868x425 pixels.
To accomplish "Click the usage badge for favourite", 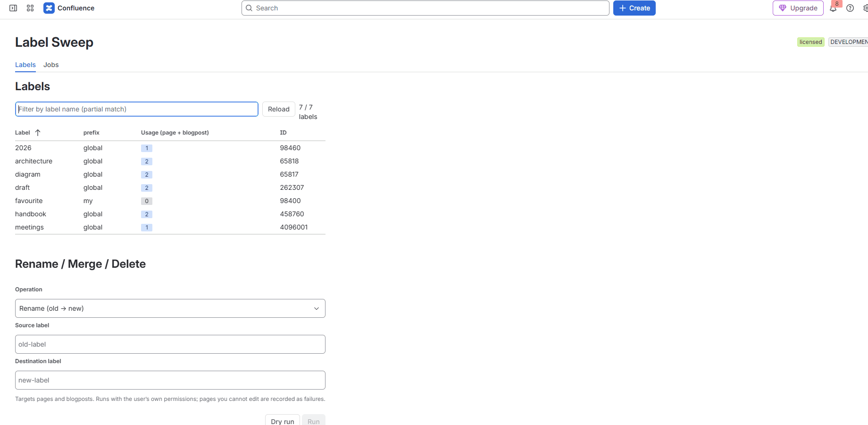I will 147,201.
